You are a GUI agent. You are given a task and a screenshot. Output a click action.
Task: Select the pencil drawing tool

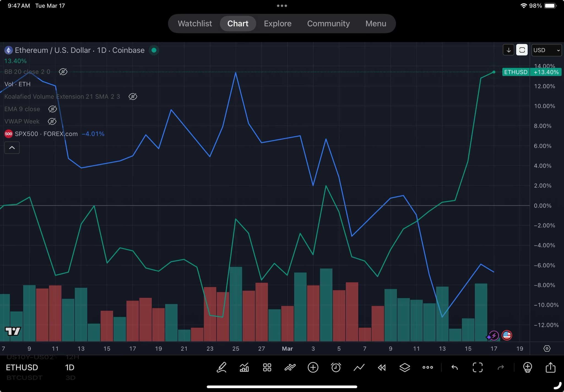[x=221, y=367]
